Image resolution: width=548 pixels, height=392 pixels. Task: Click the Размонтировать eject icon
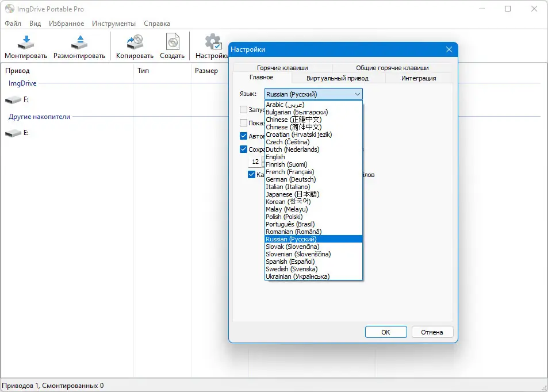pos(80,43)
